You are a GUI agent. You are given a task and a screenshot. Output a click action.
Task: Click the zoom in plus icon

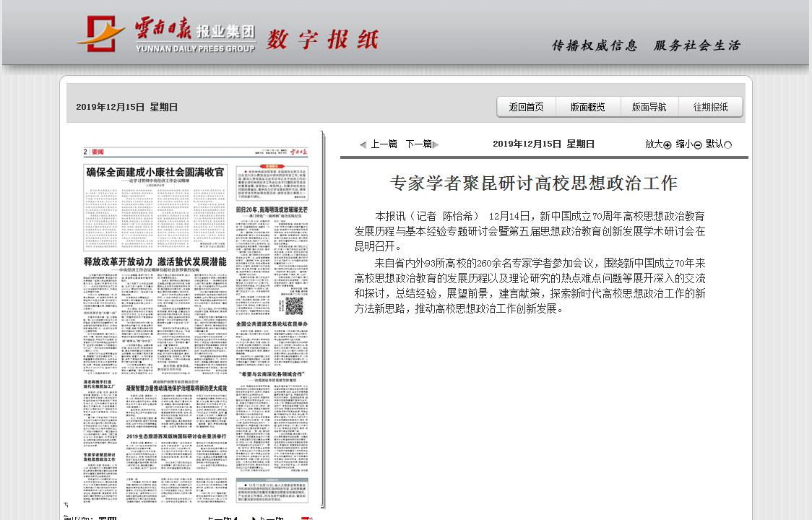pos(668,144)
